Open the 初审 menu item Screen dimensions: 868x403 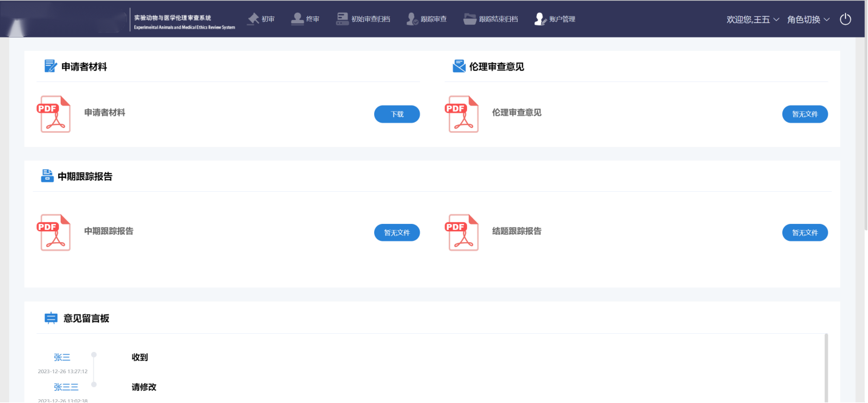pos(261,19)
